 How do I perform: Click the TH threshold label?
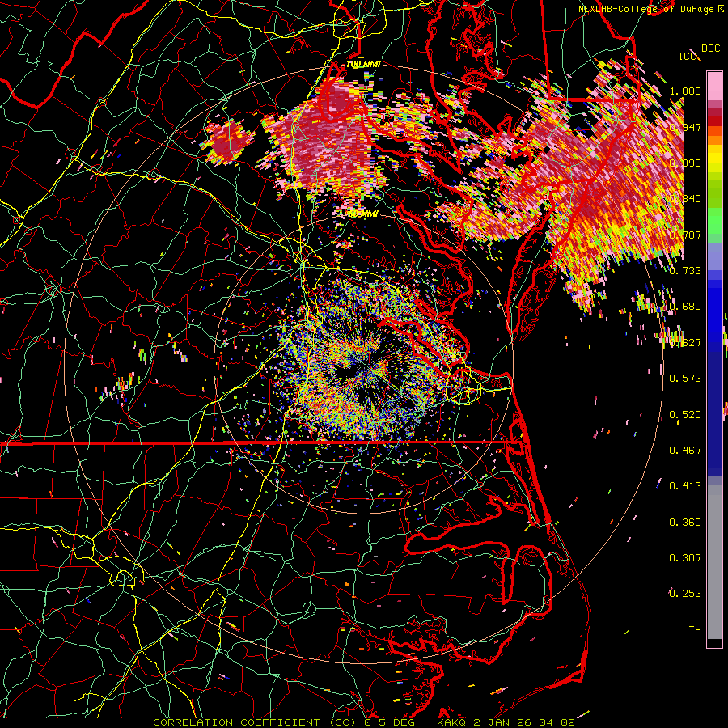[x=695, y=630]
